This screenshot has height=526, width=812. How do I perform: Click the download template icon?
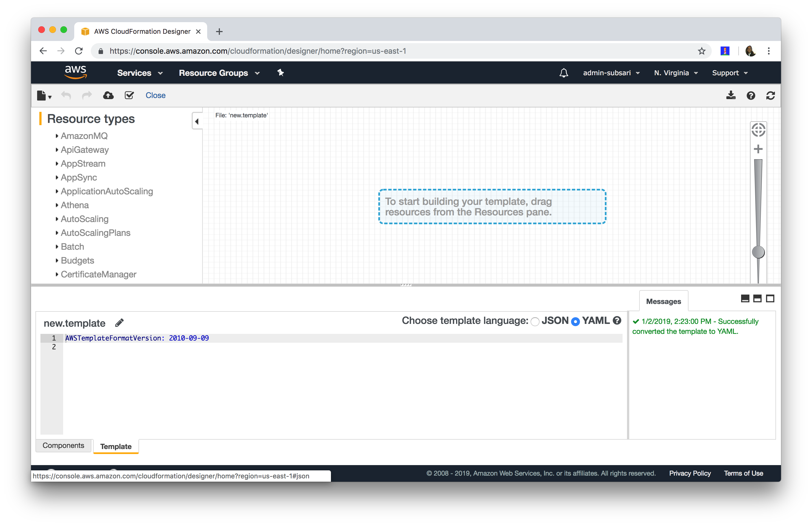(x=731, y=96)
